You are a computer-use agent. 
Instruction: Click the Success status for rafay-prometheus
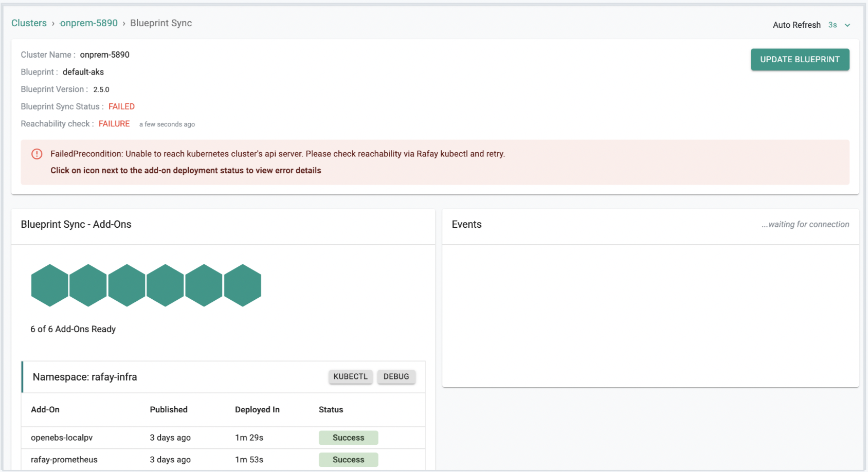348,460
